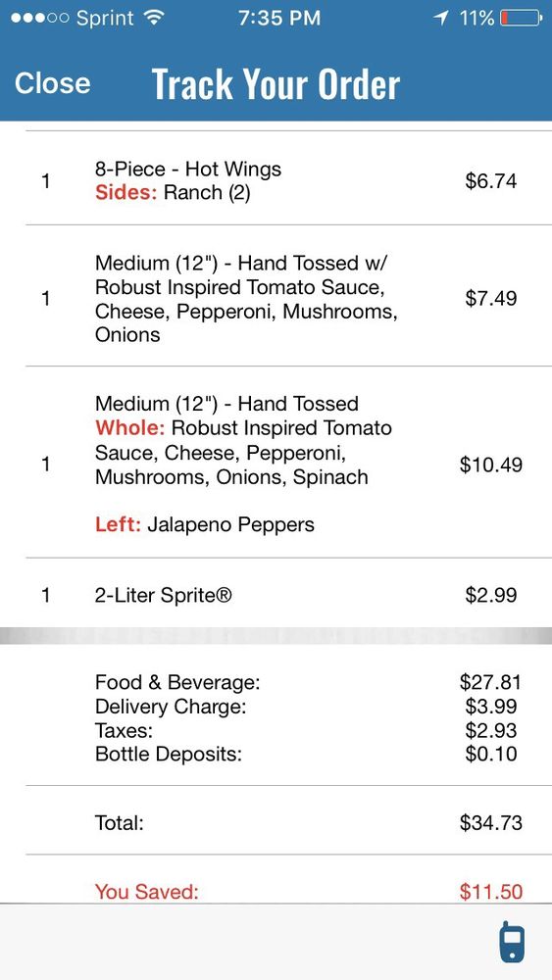Tap the Bottle Deposits row
Screen dimensions: 552x980
coord(306,754)
